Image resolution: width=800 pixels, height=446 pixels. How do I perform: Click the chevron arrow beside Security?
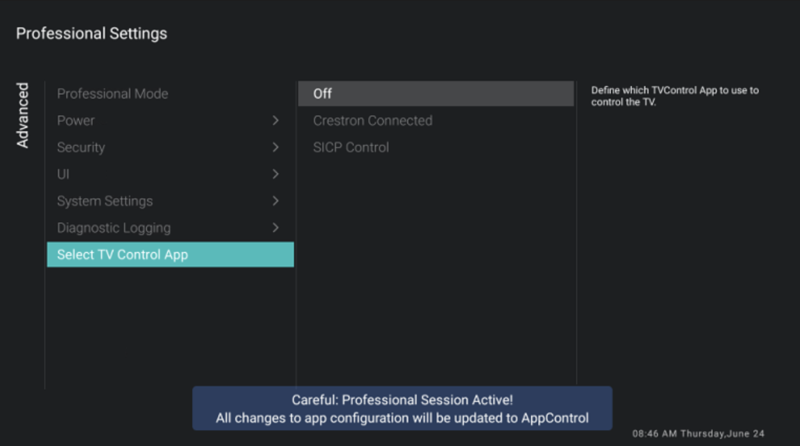[x=276, y=148]
